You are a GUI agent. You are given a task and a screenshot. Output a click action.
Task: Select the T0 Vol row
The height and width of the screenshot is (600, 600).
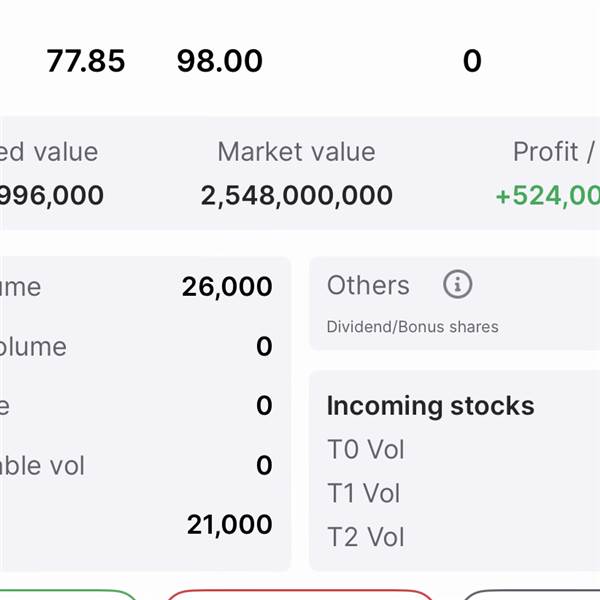point(366,450)
